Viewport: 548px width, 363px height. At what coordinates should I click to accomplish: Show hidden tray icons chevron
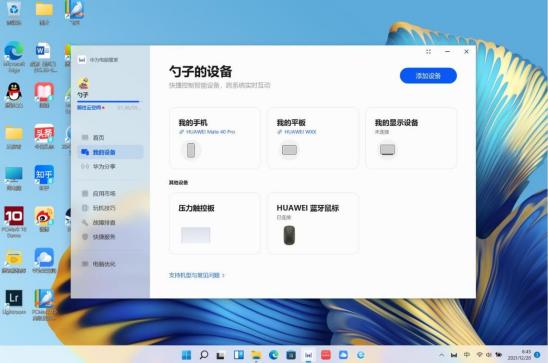442,355
